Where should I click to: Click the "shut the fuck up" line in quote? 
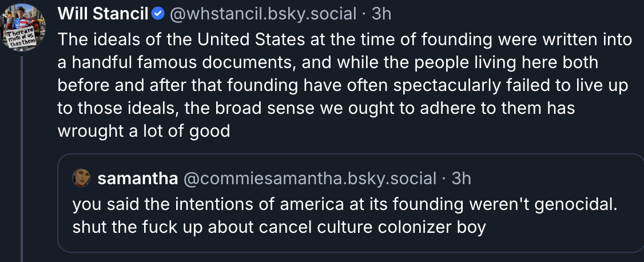tap(279, 227)
